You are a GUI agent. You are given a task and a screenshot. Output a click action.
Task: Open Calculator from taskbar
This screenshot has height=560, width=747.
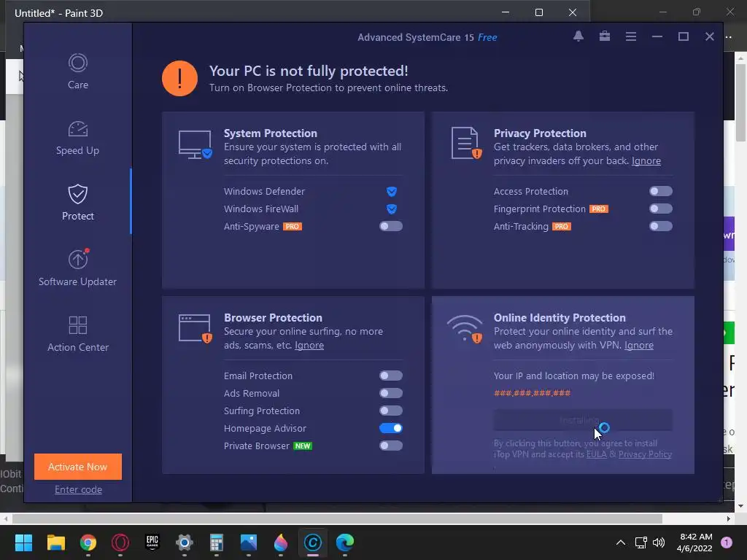216,542
